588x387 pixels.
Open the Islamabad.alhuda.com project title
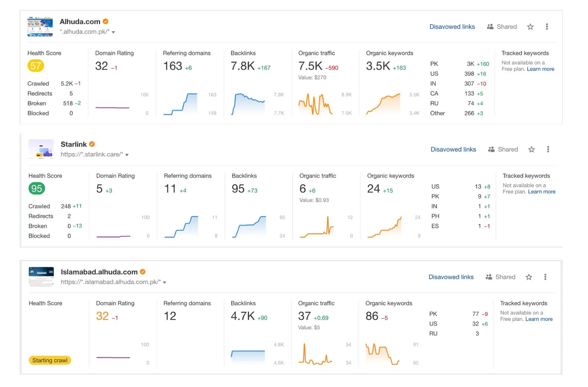click(x=99, y=272)
